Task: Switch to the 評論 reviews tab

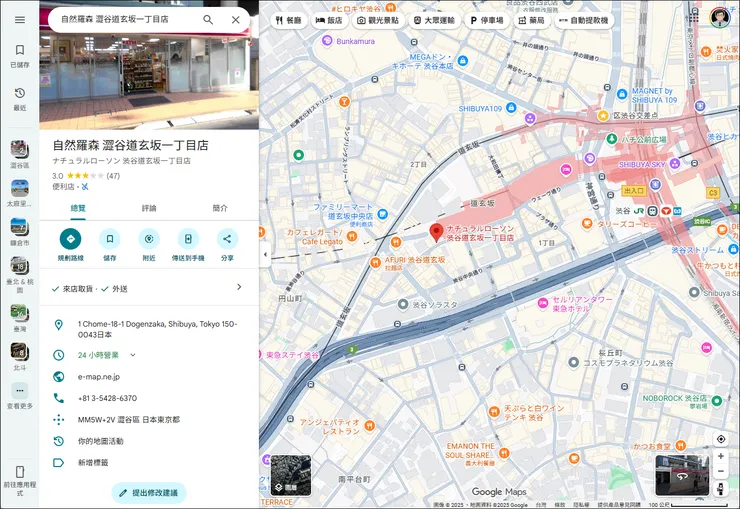Action: [x=149, y=208]
